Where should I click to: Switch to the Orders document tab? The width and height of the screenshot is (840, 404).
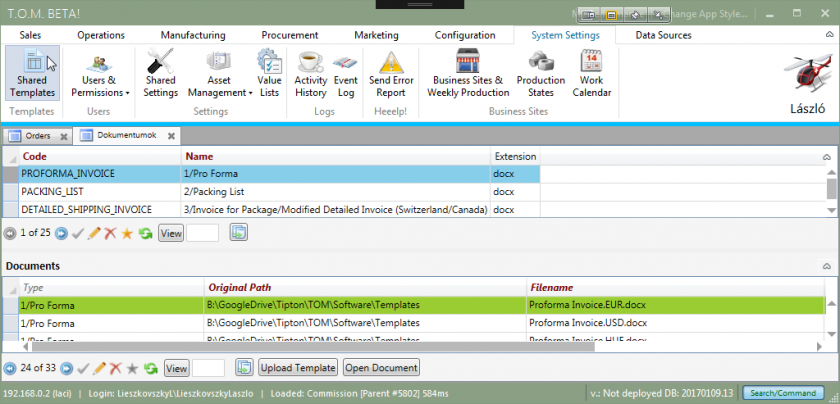click(x=37, y=135)
